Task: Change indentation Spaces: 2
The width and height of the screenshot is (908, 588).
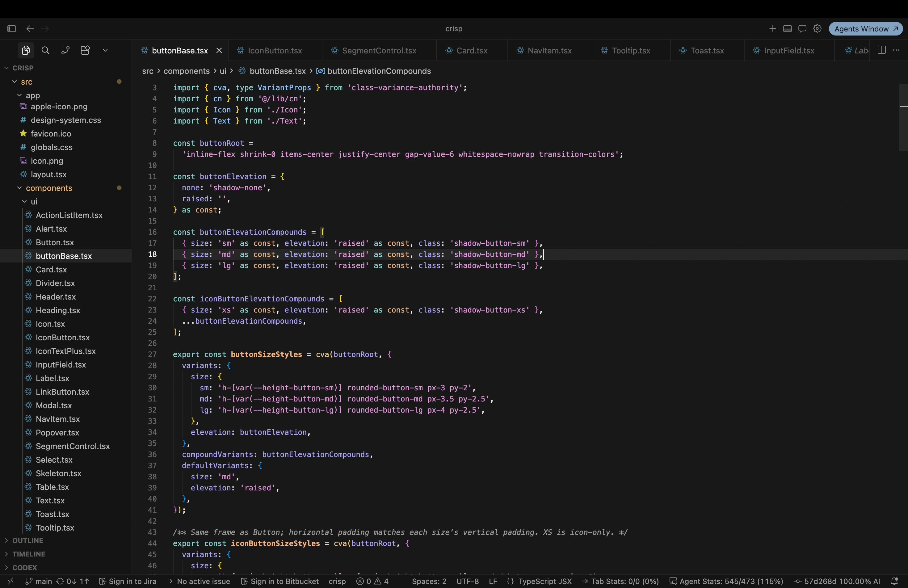Action: tap(429, 581)
